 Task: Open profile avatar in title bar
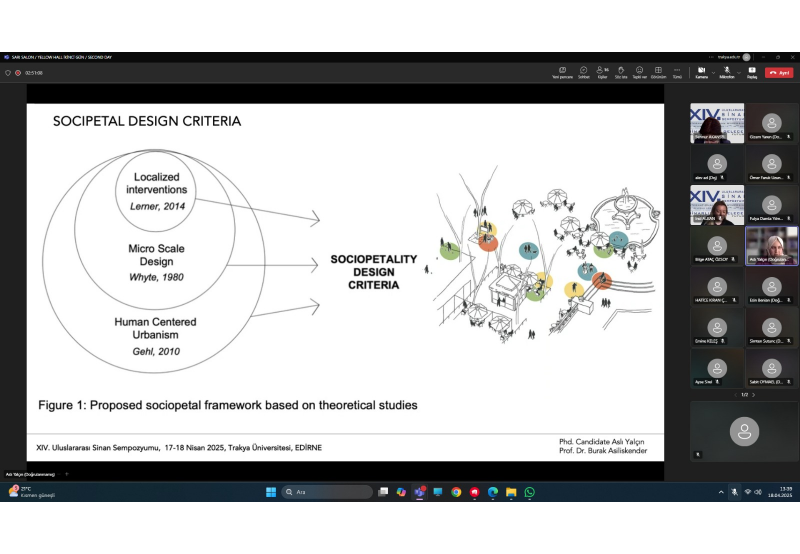point(746,57)
